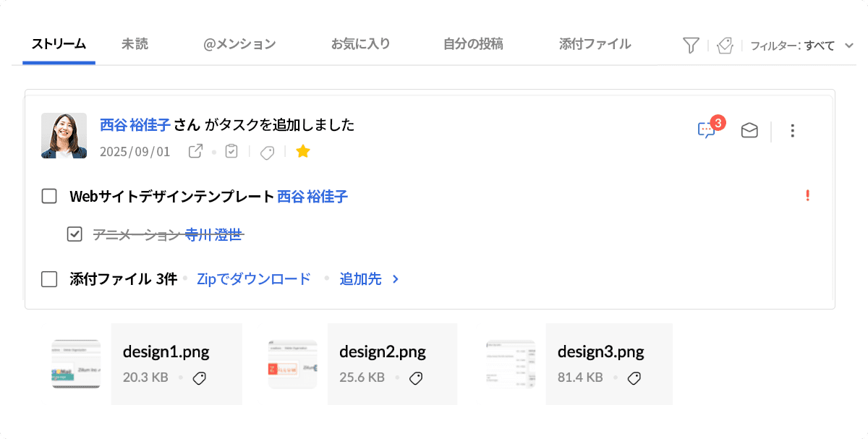Open the filter funnel icon
The image size is (868, 439).
pyautogui.click(x=691, y=45)
